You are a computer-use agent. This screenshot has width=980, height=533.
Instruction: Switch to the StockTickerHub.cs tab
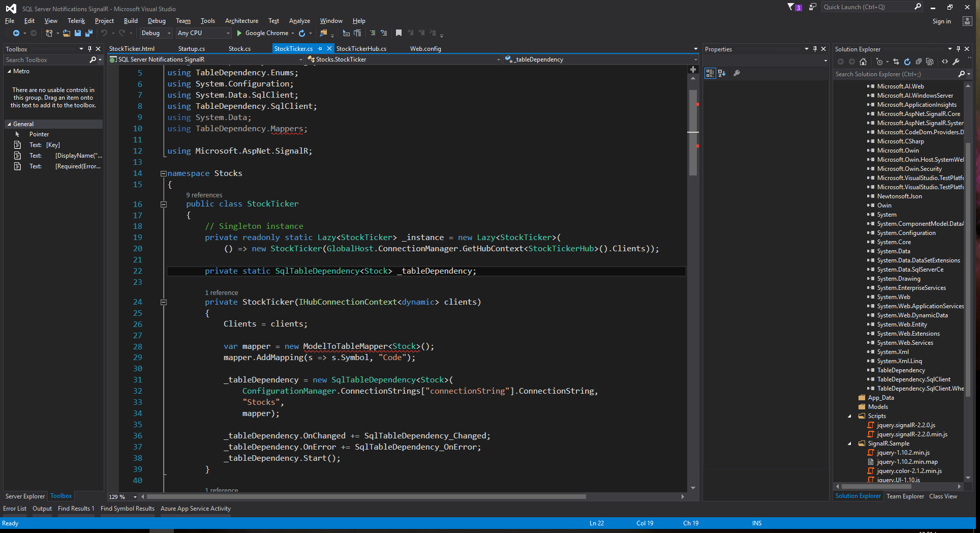click(361, 48)
